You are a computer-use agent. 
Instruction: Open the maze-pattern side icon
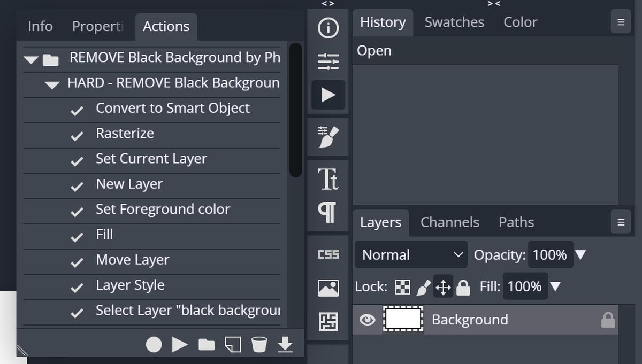328,321
